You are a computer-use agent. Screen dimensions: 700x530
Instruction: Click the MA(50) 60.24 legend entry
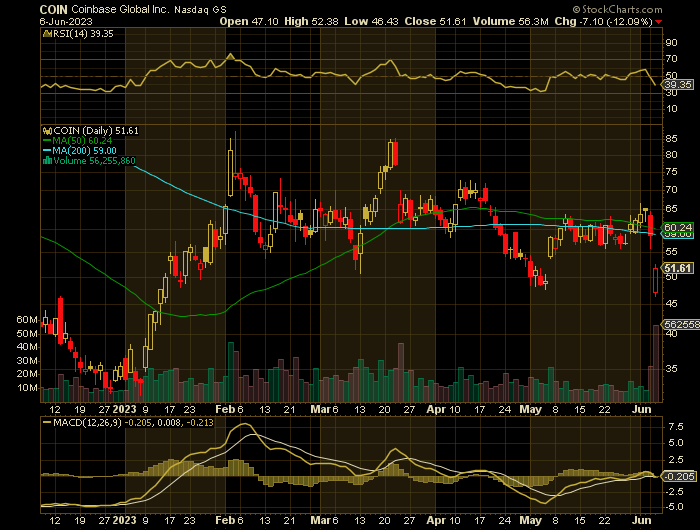82,141
